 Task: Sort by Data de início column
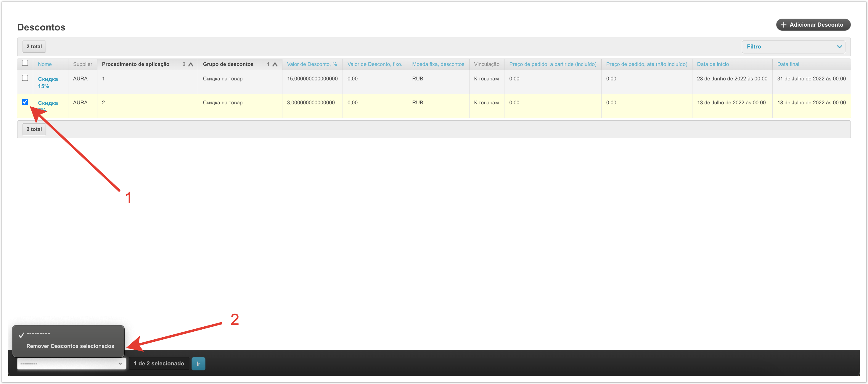click(713, 64)
